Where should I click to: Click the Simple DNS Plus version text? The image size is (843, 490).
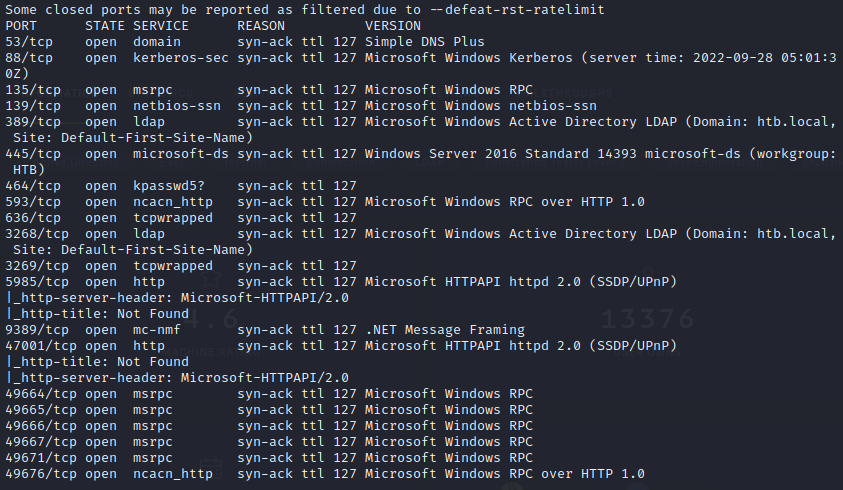pyautogui.click(x=425, y=42)
